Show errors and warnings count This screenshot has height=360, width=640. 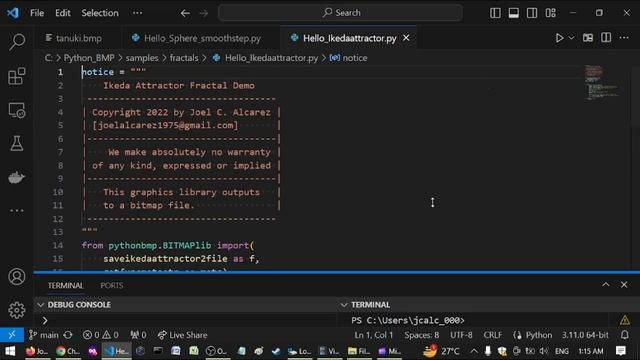point(100,335)
